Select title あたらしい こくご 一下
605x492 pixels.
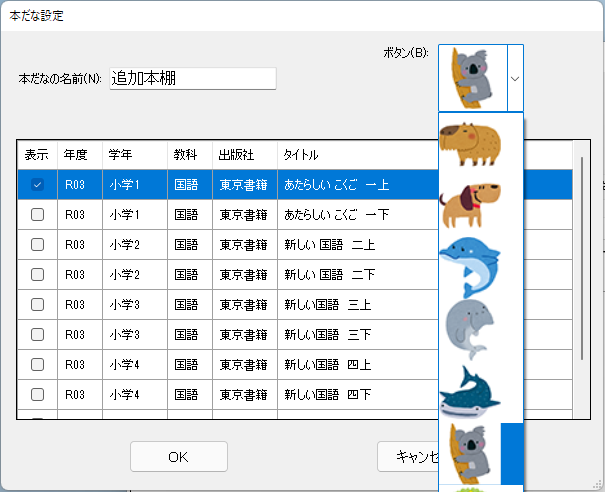[x=336, y=215]
